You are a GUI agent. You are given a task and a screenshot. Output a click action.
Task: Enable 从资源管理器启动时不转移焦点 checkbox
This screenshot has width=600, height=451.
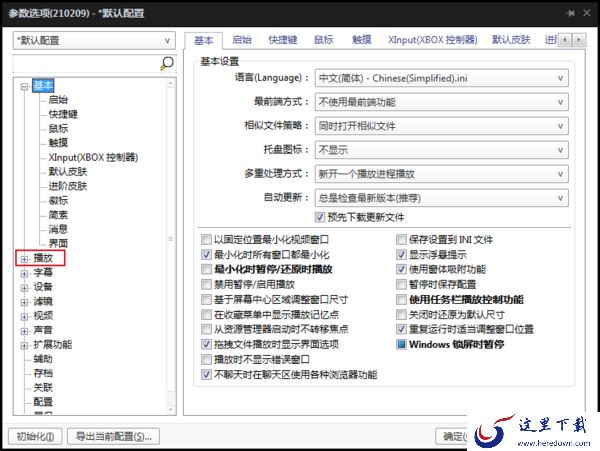[x=206, y=329]
